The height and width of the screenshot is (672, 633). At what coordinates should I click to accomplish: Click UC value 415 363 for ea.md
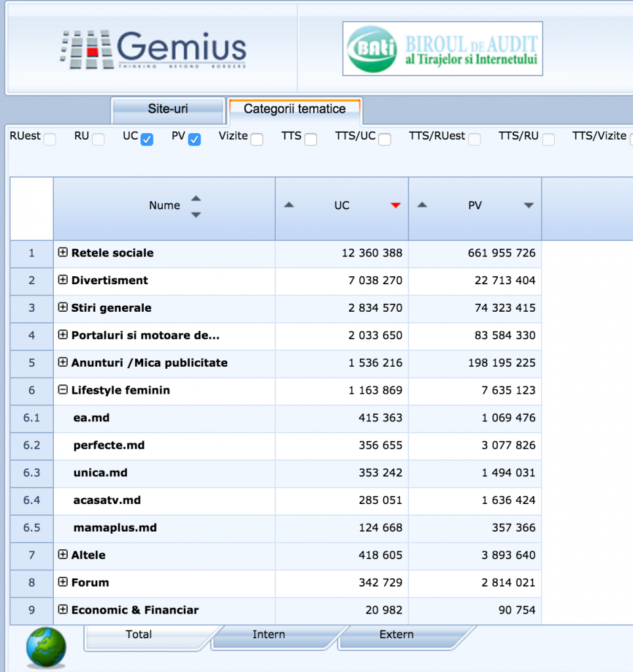pyautogui.click(x=380, y=418)
